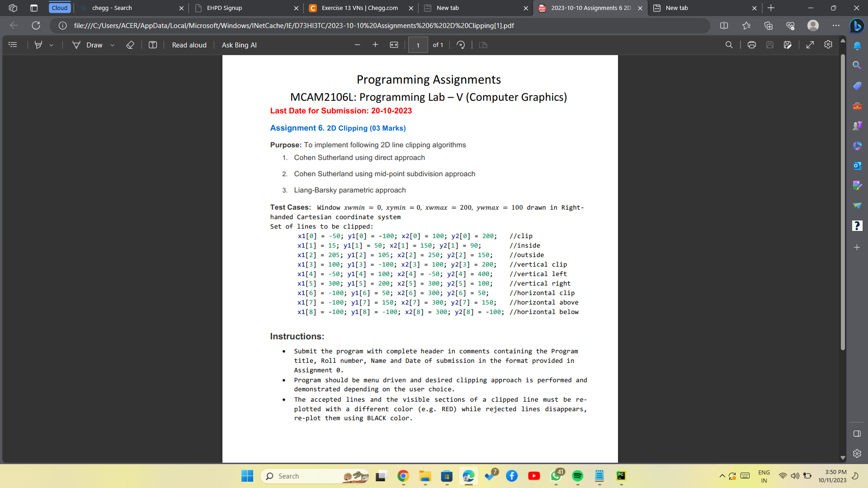Image resolution: width=868 pixels, height=488 pixels.
Task: Zoom in with the plus icon
Action: (375, 45)
